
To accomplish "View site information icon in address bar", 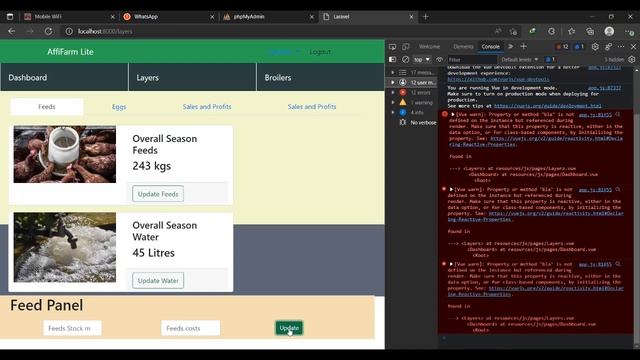I will (x=69, y=31).
